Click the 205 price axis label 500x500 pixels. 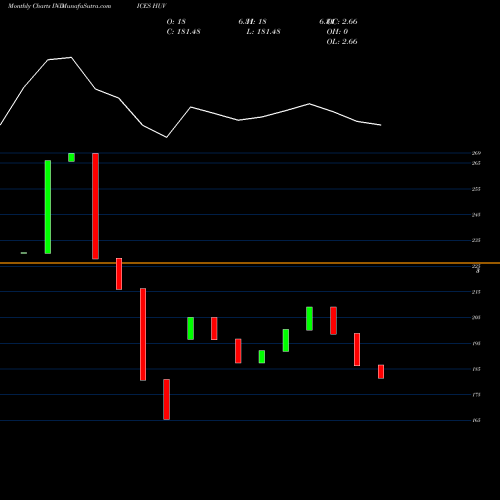point(476,318)
